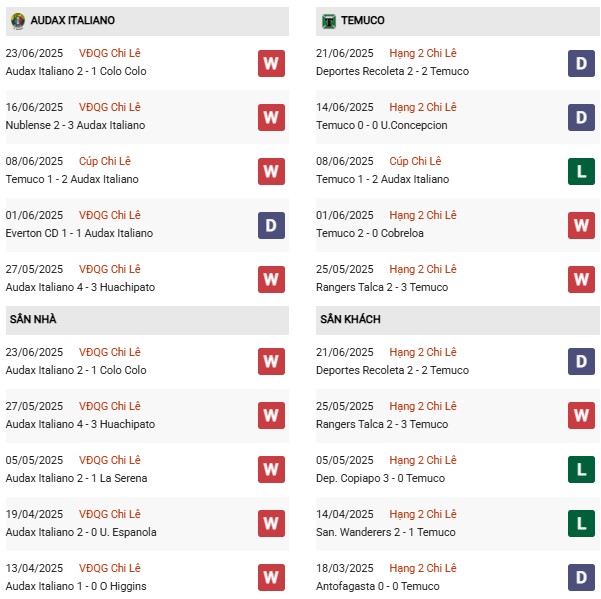The height and width of the screenshot is (599, 601).
Task: Open the Sân Khách section header
Action: [458, 320]
